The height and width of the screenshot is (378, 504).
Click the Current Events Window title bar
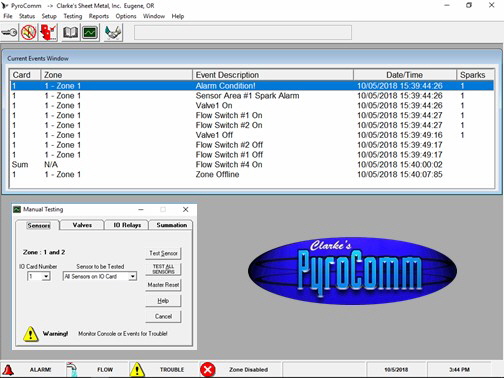point(252,58)
